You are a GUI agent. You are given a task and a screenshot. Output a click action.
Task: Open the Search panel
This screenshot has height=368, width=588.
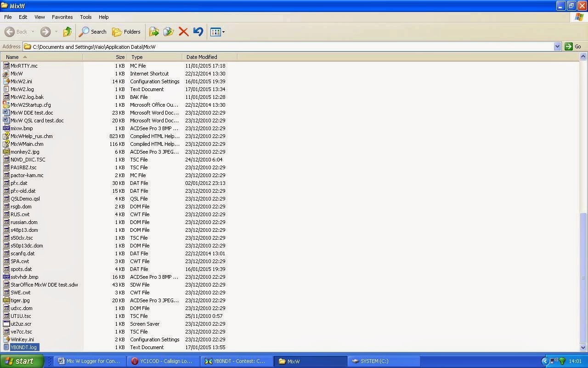[93, 32]
